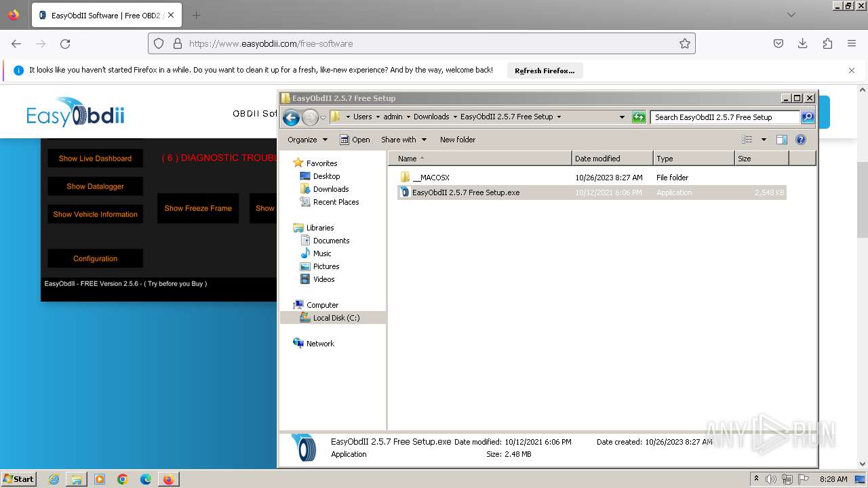Click the lock site security icon
This screenshot has width=868, height=488.
[x=178, y=43]
